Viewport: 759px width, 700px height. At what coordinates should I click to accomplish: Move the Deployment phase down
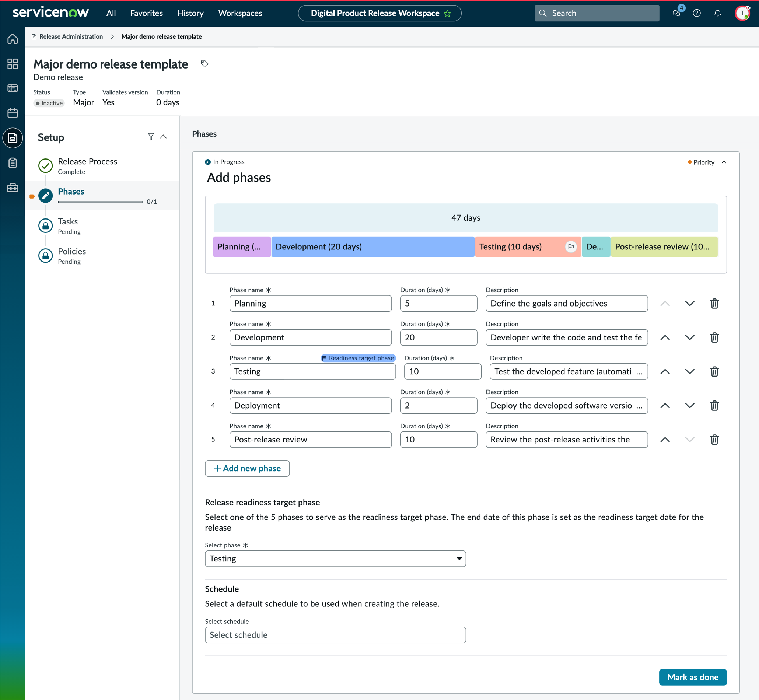[x=690, y=406]
